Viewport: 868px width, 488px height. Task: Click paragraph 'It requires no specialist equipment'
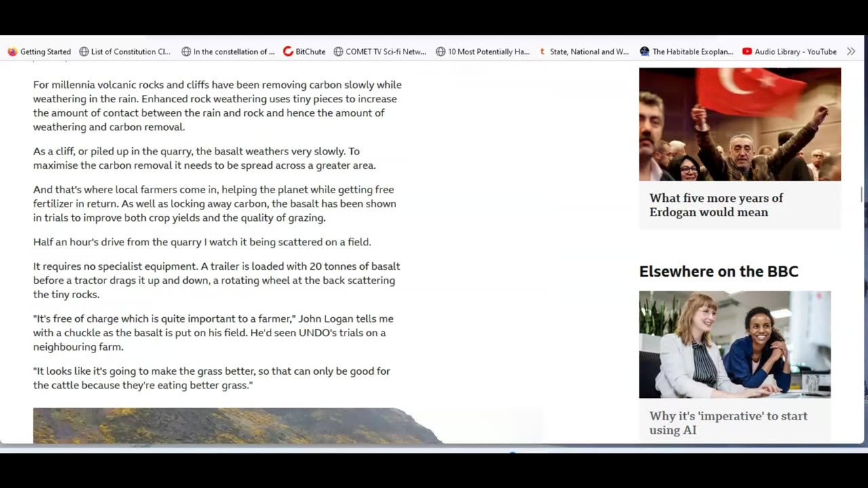coord(217,280)
